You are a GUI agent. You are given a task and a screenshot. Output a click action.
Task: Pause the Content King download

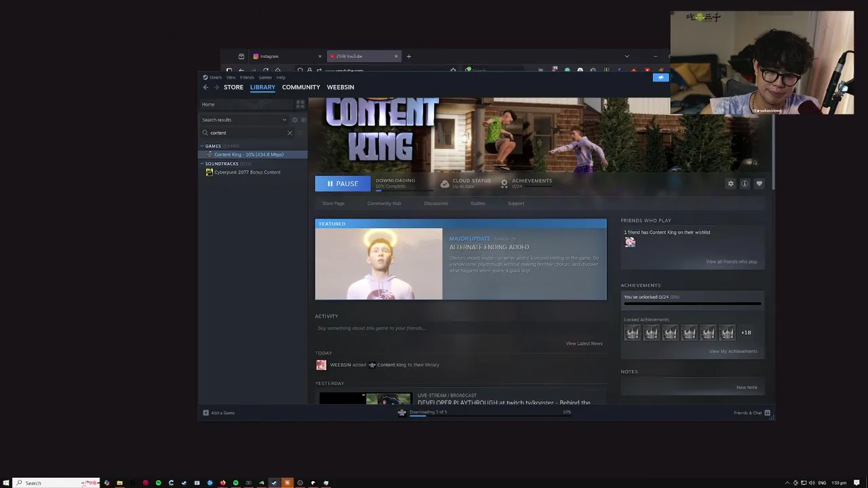[x=342, y=184]
